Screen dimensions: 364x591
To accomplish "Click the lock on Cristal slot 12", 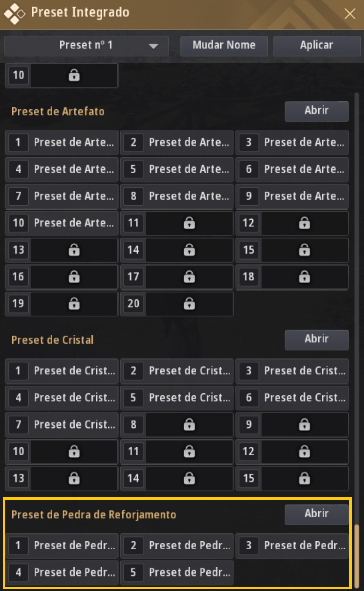I will pyautogui.click(x=304, y=452).
